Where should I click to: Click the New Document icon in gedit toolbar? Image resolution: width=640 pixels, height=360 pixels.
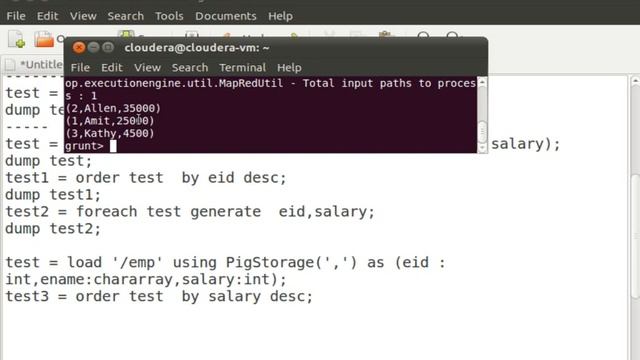16,40
